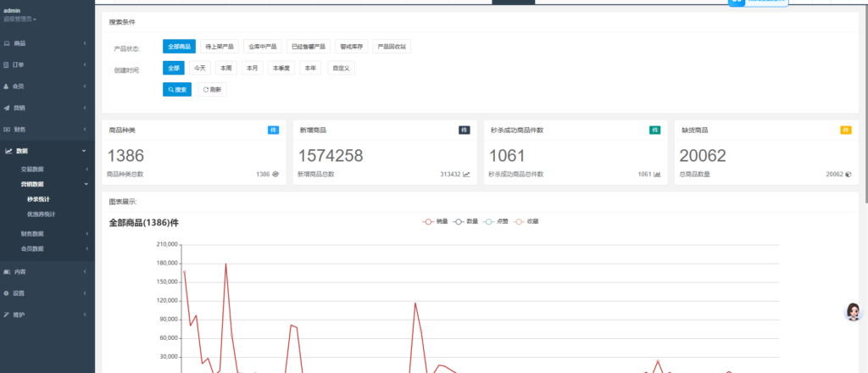Click the chart title 全部商品(1386)件
This screenshot has width=868, height=373.
coord(144,223)
